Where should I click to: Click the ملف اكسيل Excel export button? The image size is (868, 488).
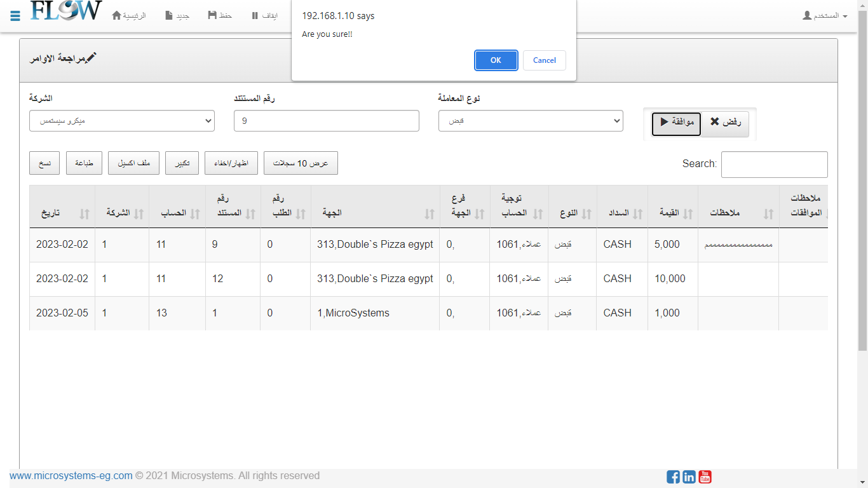[x=133, y=163]
